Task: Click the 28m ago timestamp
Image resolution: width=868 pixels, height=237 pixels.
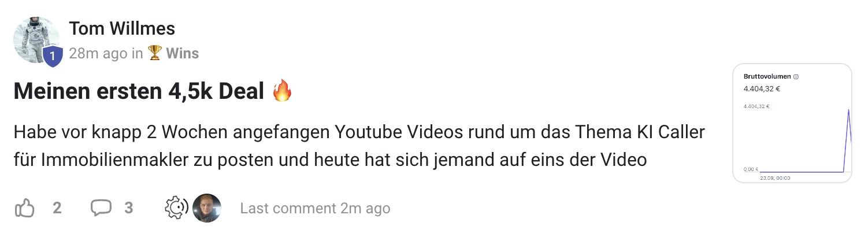Action: click(98, 54)
